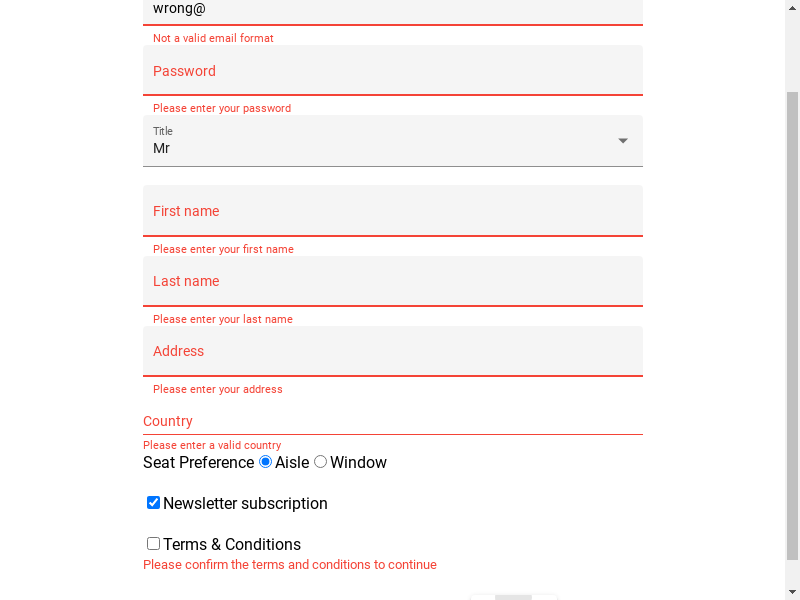The width and height of the screenshot is (800, 600).
Task: Click the Terms & Conditions label
Action: 232,544
